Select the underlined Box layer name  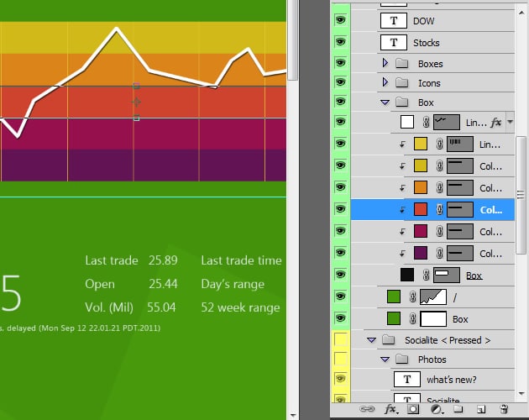tap(474, 276)
